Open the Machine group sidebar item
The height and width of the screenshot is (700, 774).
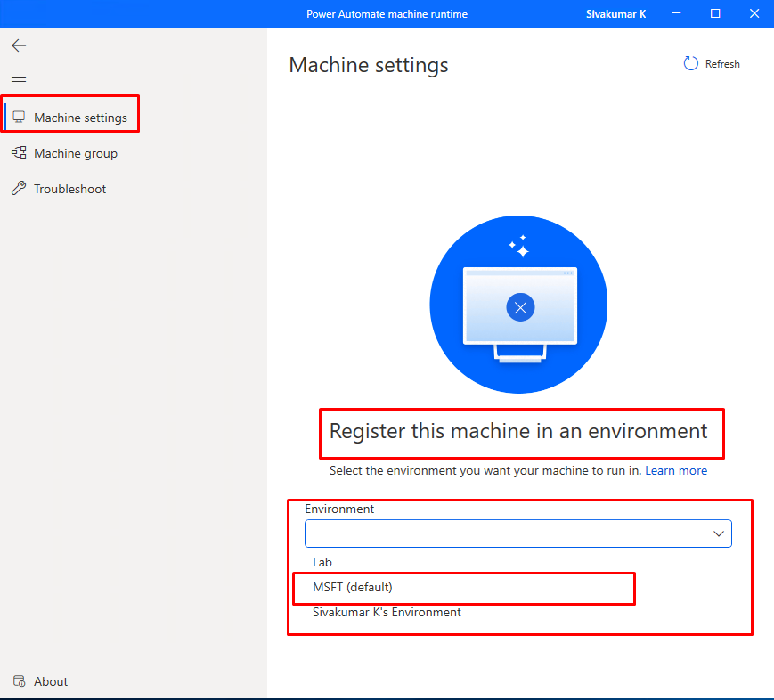pyautogui.click(x=65, y=153)
